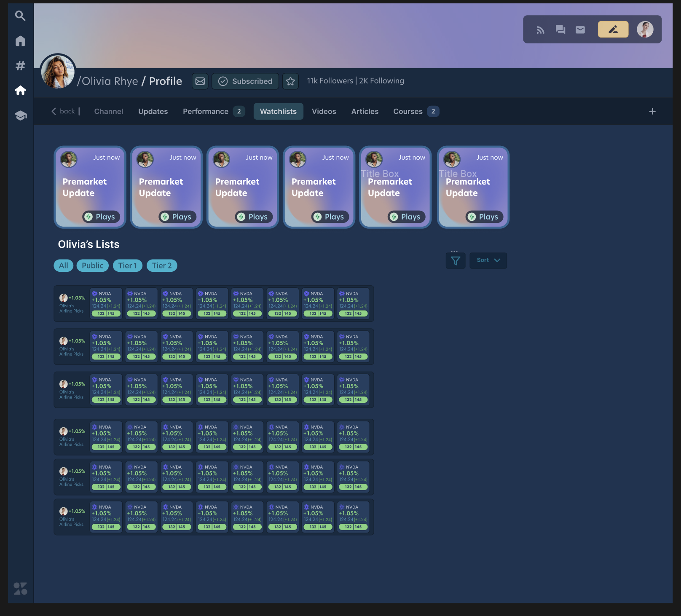
Task: Open search from the left sidebar
Action: (21, 16)
